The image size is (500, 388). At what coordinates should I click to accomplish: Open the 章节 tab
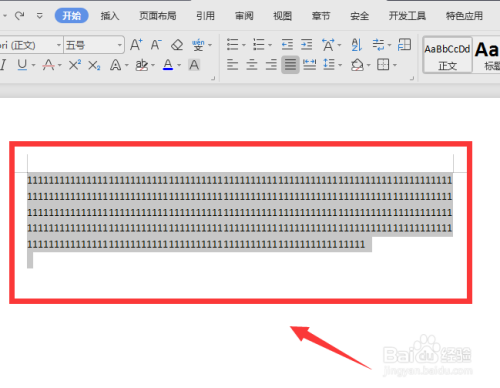321,16
